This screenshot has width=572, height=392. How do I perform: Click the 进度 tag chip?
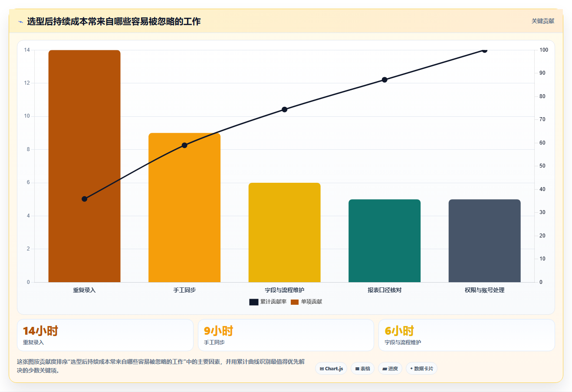coord(391,369)
